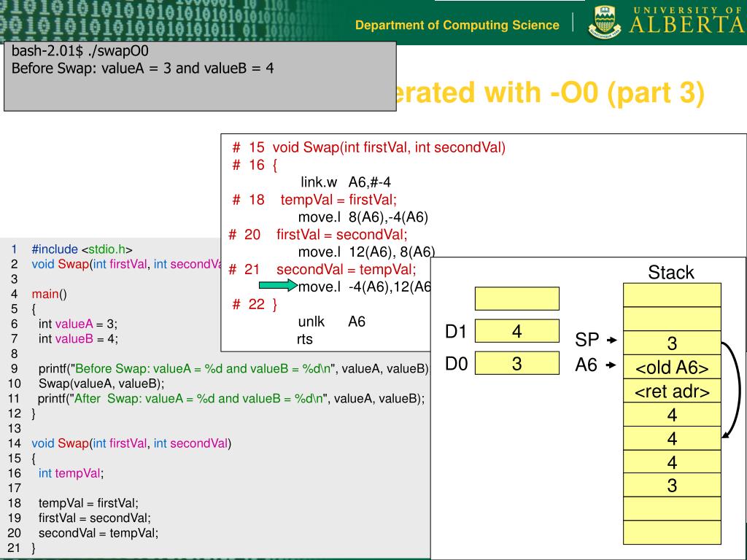Click the D0 register box containing 3
Screen dimensions: 747x560
pyautogui.click(x=517, y=363)
